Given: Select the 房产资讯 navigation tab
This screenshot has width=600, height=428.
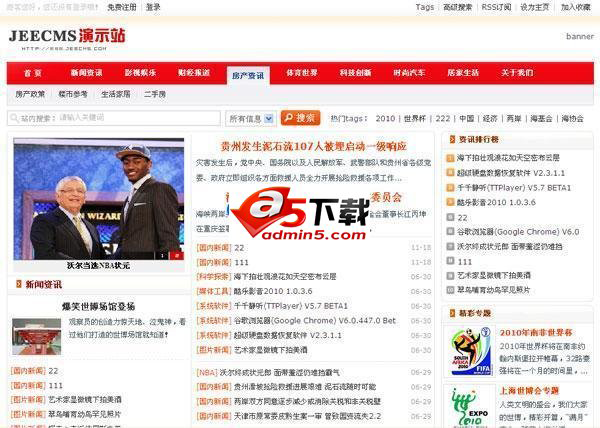Looking at the screenshot, I should pos(248,75).
